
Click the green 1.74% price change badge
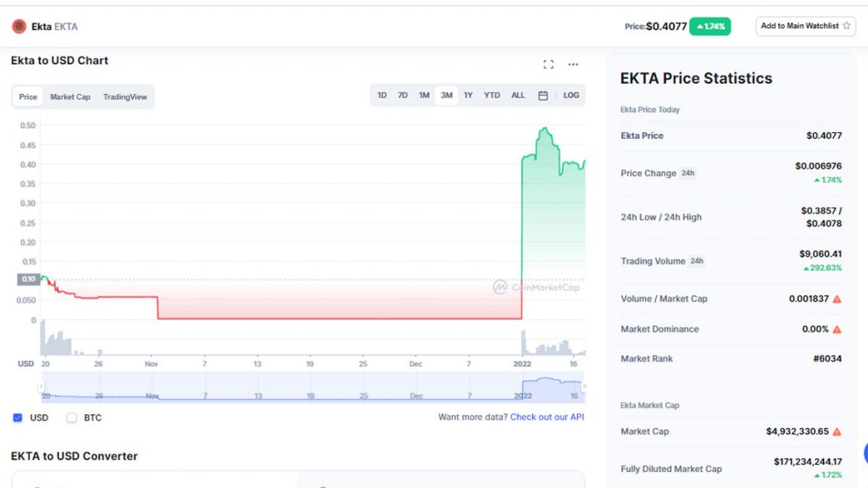coord(709,26)
